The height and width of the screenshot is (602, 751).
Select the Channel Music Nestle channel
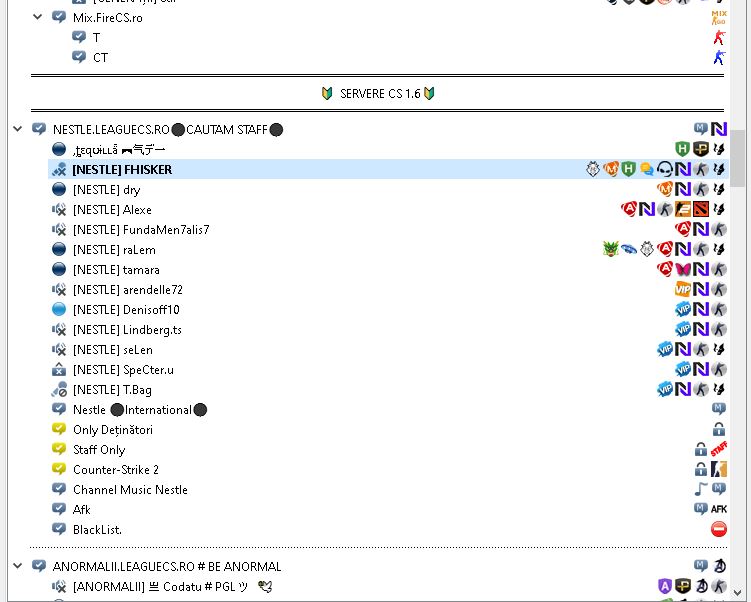pos(130,489)
